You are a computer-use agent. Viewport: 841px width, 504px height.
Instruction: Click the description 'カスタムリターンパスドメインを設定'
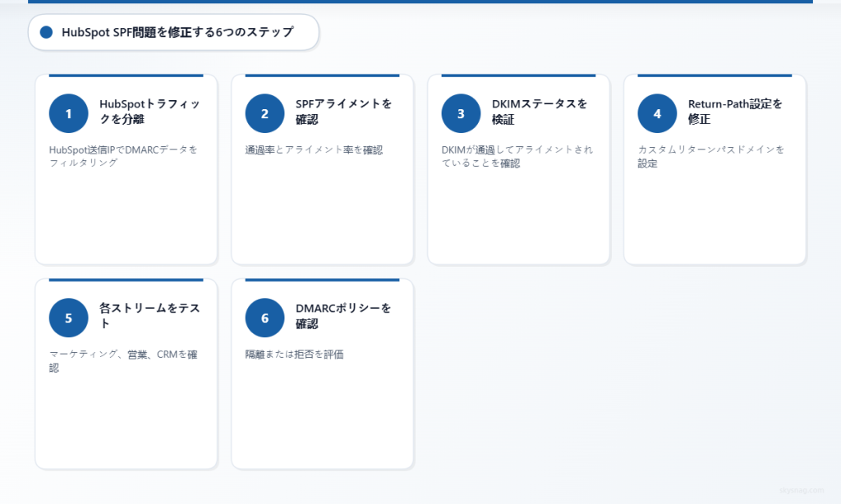pyautogui.click(x=711, y=156)
